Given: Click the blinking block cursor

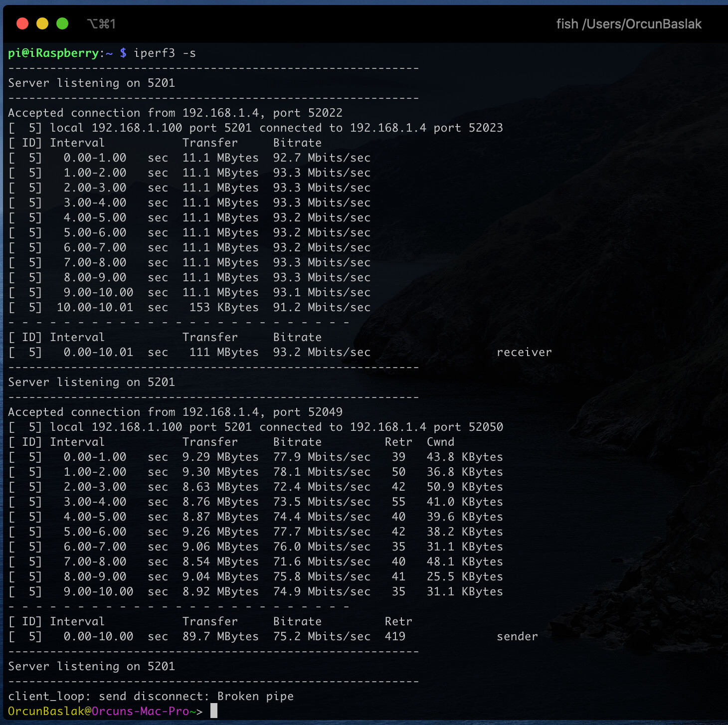Looking at the screenshot, I should point(215,711).
